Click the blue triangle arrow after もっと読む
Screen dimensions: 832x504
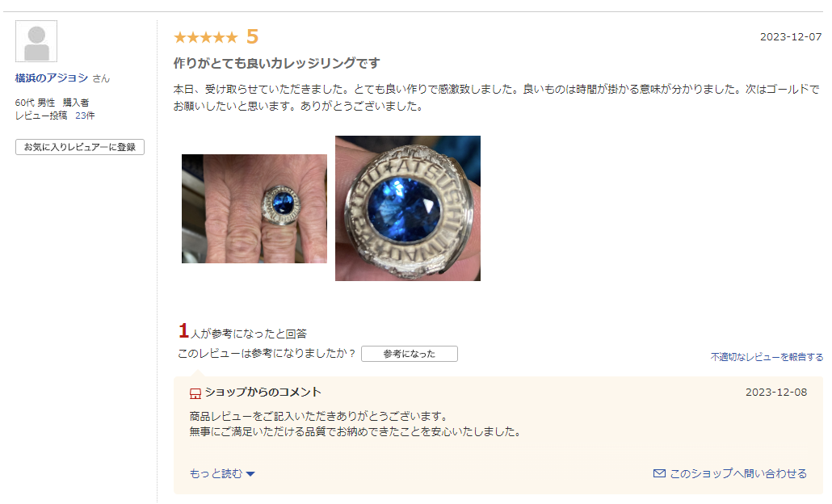250,474
